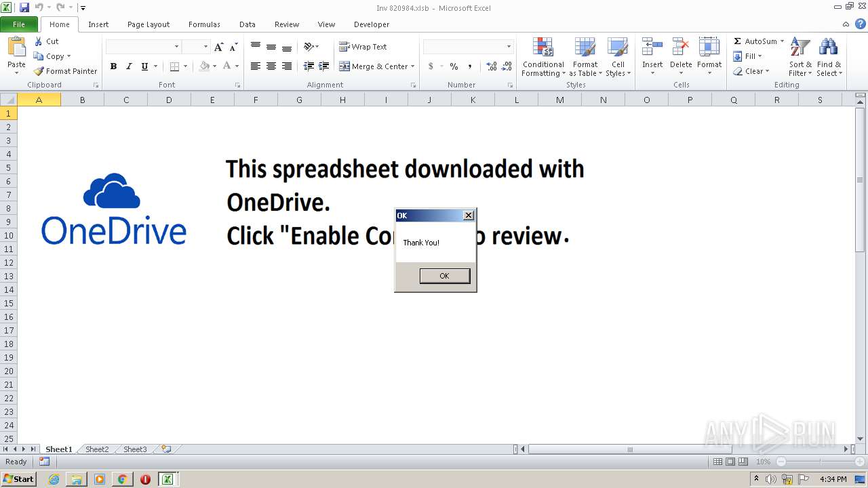The width and height of the screenshot is (868, 488).
Task: Switch to the Formulas tab
Action: coord(204,24)
